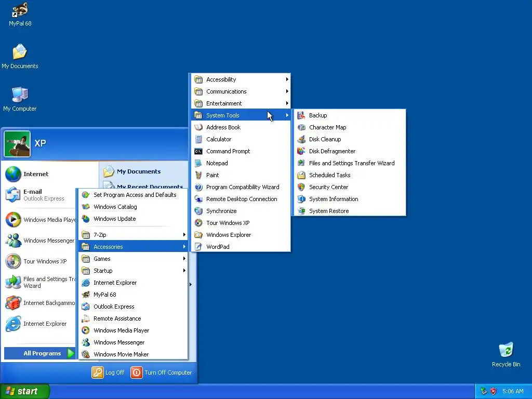Expand the System Tools submenu
532x399 pixels.
(x=241, y=115)
